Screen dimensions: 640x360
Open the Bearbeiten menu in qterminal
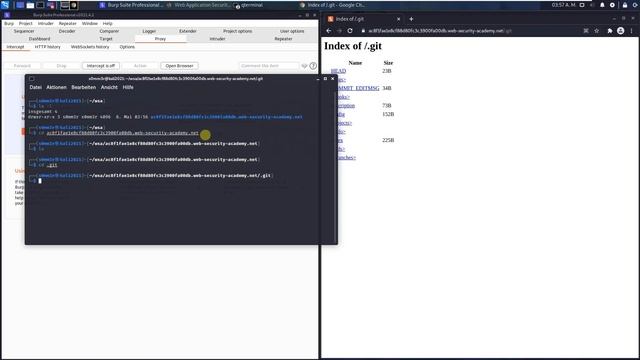coord(84,87)
